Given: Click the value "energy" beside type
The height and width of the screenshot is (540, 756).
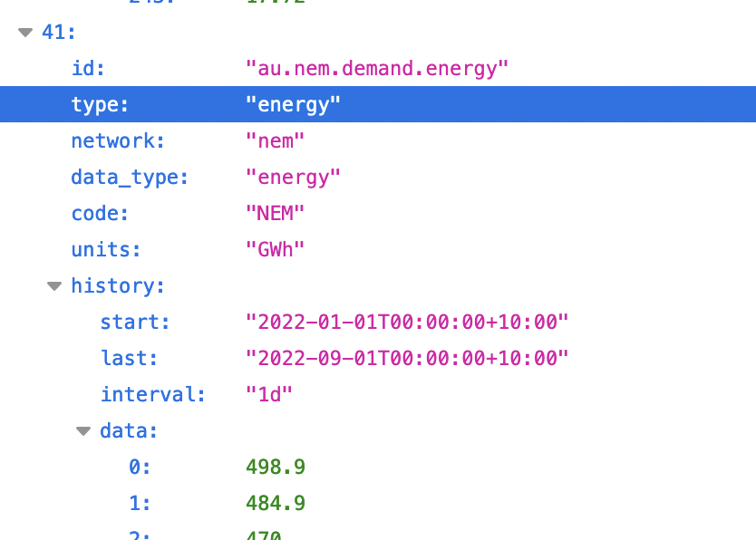Looking at the screenshot, I should (294, 104).
